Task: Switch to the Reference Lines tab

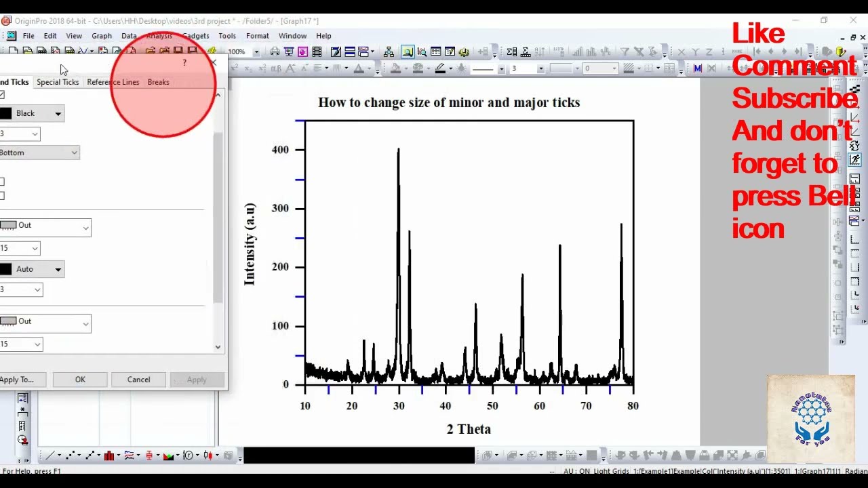Action: coord(113,82)
